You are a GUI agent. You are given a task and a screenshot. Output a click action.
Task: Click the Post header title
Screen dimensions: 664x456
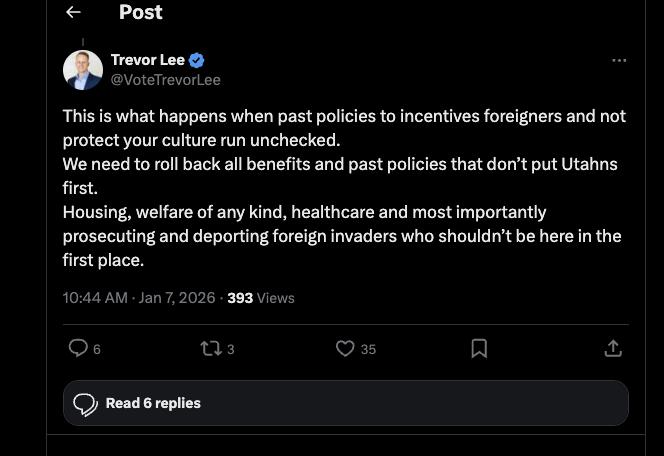[x=140, y=13]
